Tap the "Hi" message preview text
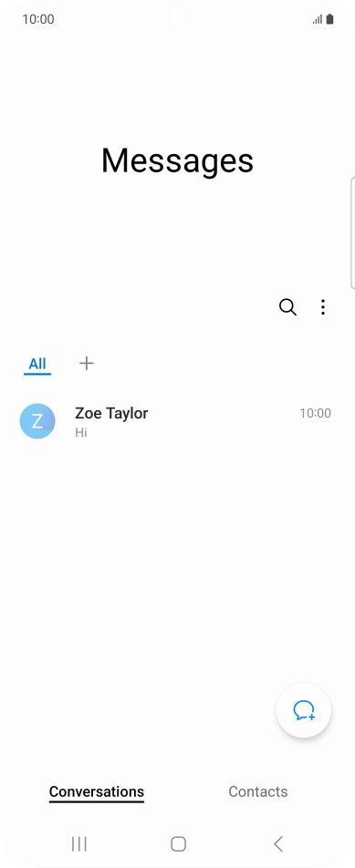 coord(81,432)
